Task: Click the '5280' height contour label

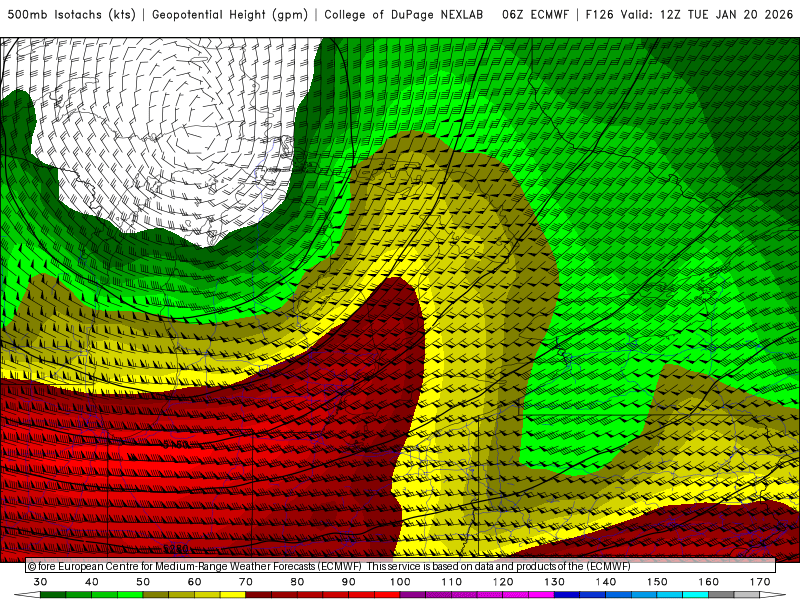Action: click(176, 549)
